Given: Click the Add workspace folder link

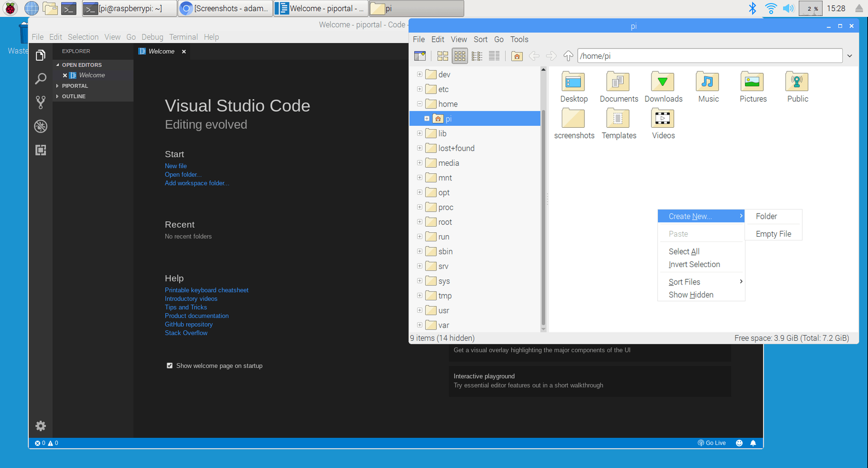Looking at the screenshot, I should pyautogui.click(x=197, y=183).
